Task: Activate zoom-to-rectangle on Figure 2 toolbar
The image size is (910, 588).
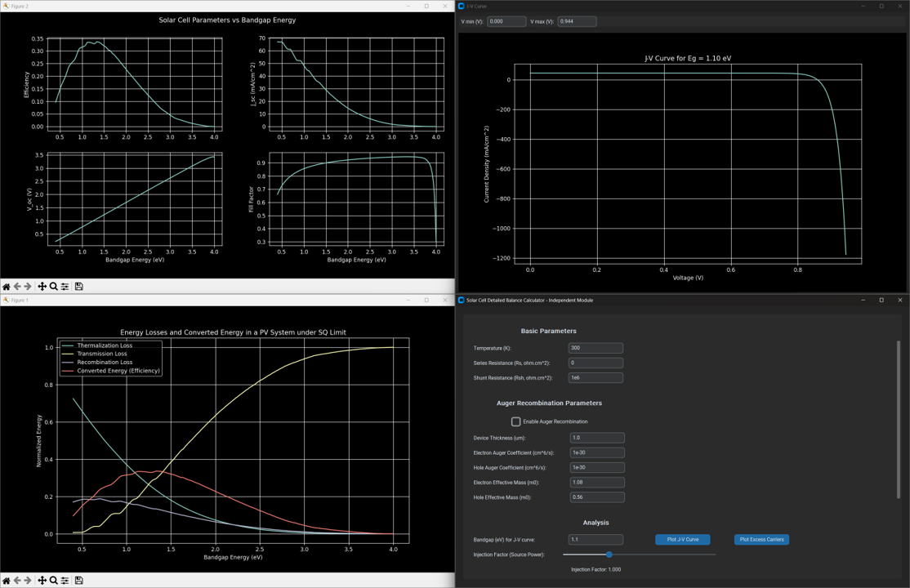Action: point(52,286)
